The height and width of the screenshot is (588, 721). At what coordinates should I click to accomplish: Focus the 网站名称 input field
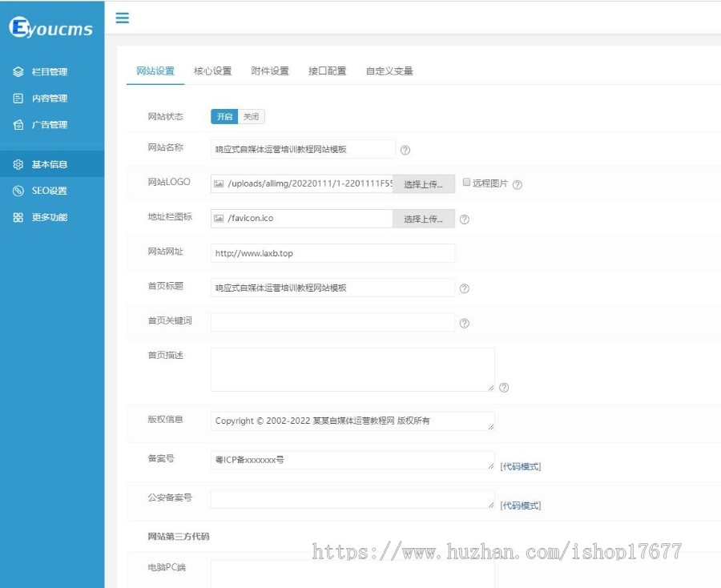click(303, 150)
